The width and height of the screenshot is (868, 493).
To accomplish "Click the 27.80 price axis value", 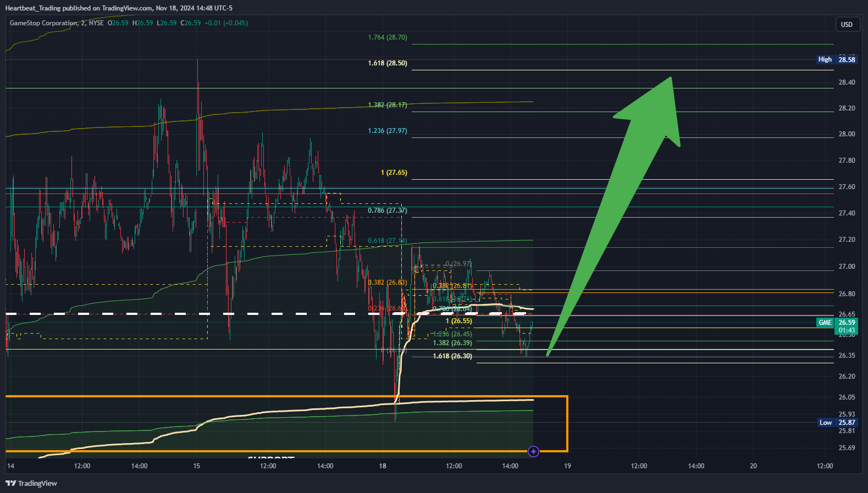I will coord(847,160).
